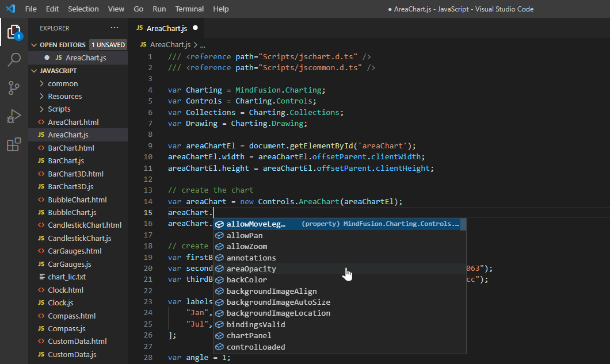The image size is (610, 364).
Task: Open the Explorer view in activity bar
Action: click(x=14, y=32)
